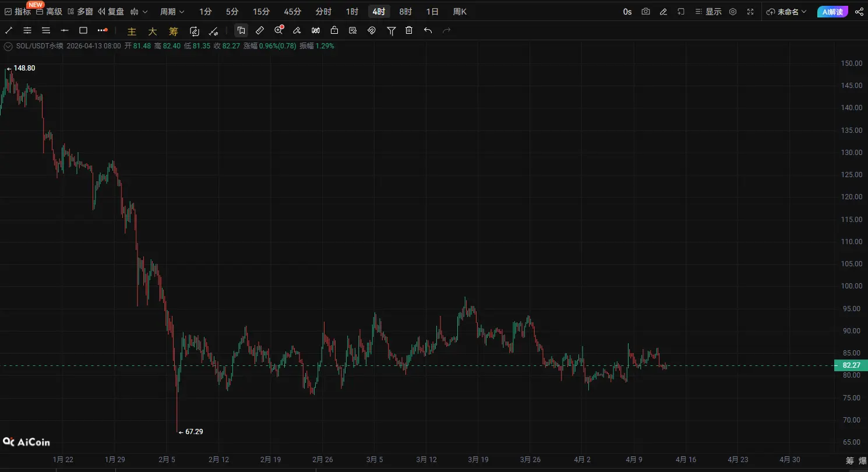
Task: Open the 未命名 layout dropdown
Action: (787, 12)
